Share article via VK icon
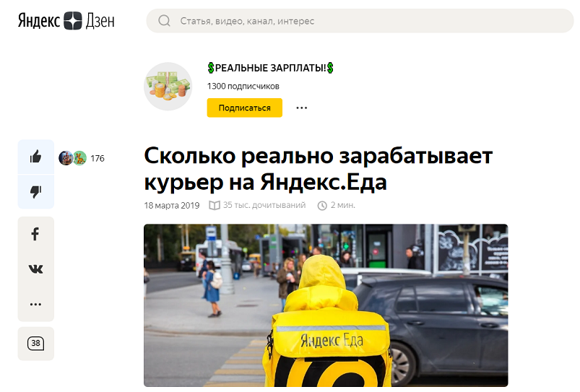Screen dimensions: 580x392 [x=35, y=269]
